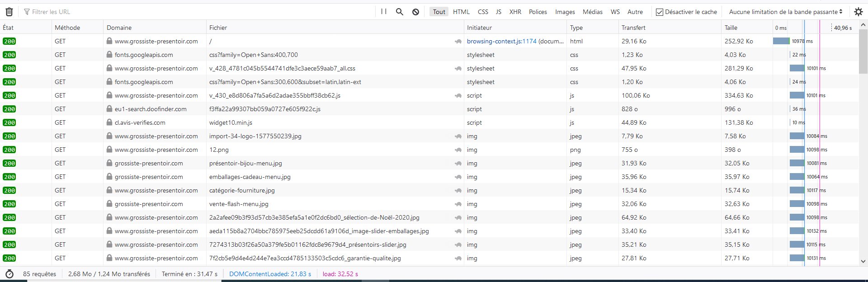Filter requests by HTML
868x282 pixels.
461,12
